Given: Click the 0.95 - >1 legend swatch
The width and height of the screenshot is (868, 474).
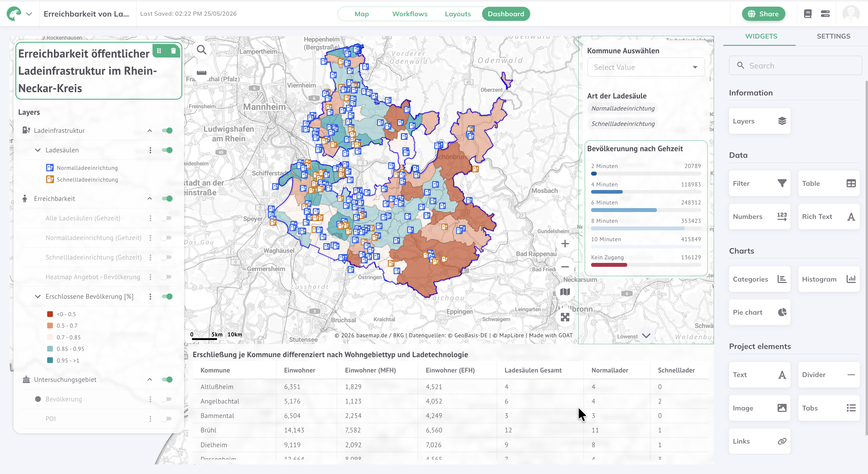Looking at the screenshot, I should [50, 360].
